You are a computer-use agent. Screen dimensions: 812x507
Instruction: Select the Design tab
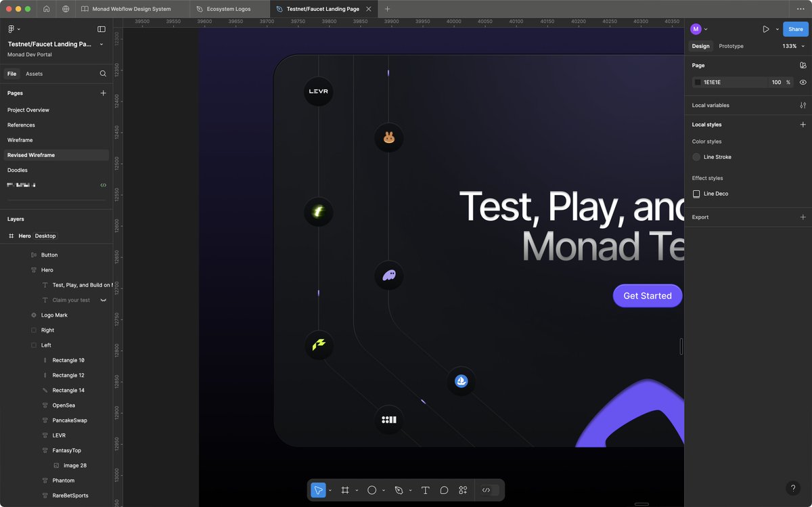(700, 46)
